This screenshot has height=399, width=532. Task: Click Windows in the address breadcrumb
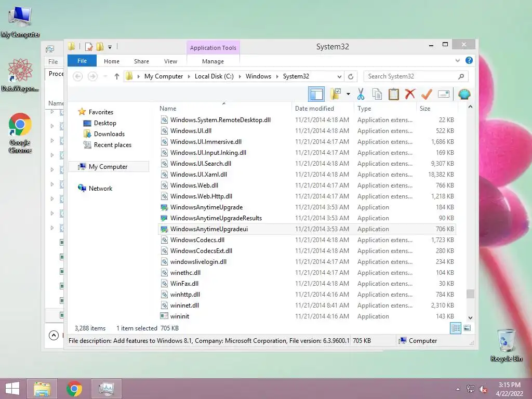click(x=258, y=76)
